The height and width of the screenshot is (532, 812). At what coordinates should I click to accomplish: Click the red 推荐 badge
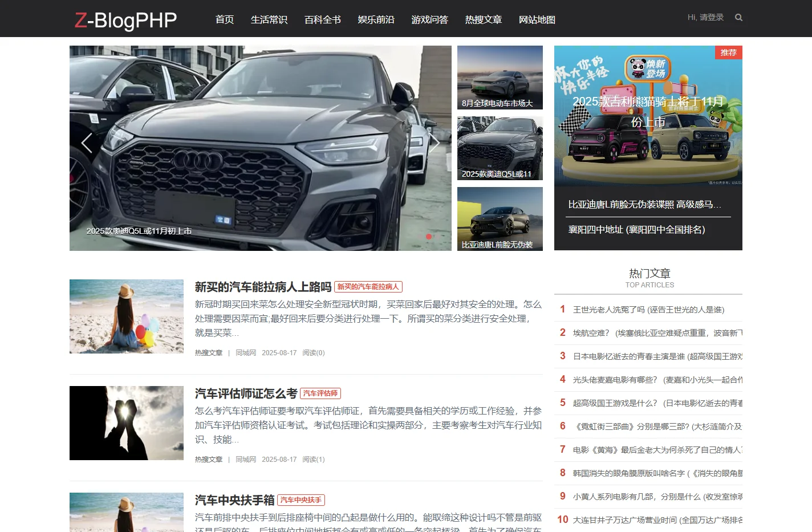coord(729,52)
